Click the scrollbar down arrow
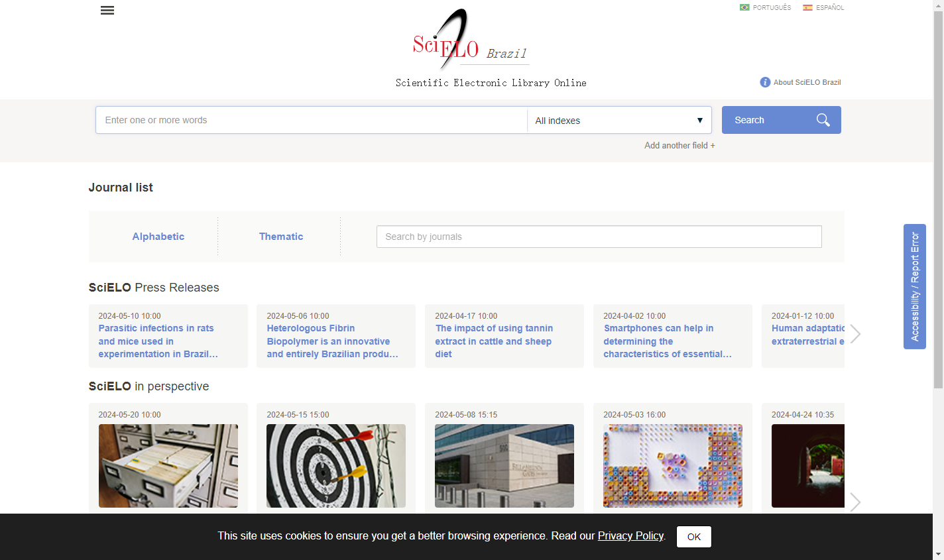This screenshot has width=944, height=560. pyautogui.click(x=938, y=554)
